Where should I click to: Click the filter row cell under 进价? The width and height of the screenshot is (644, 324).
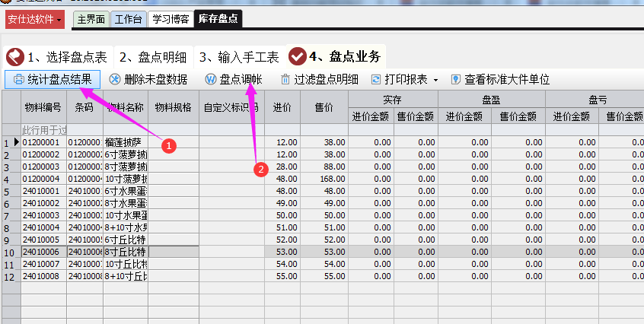click(x=282, y=130)
